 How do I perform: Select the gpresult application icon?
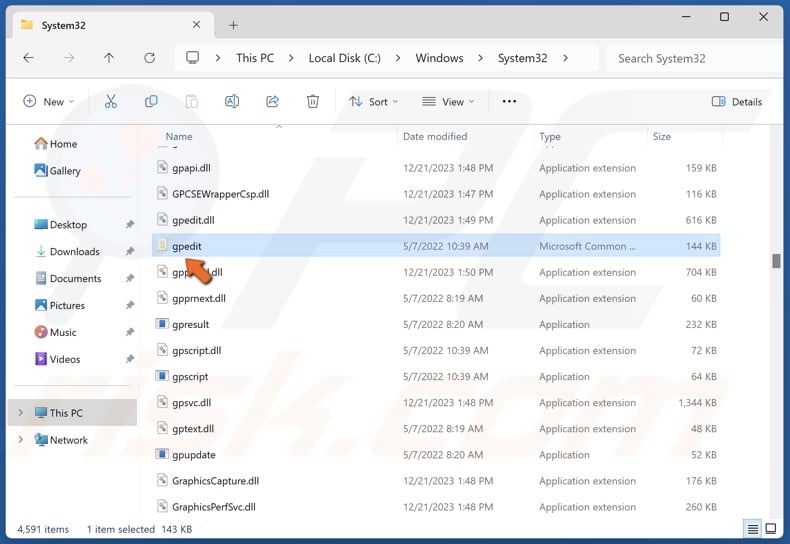click(x=162, y=324)
